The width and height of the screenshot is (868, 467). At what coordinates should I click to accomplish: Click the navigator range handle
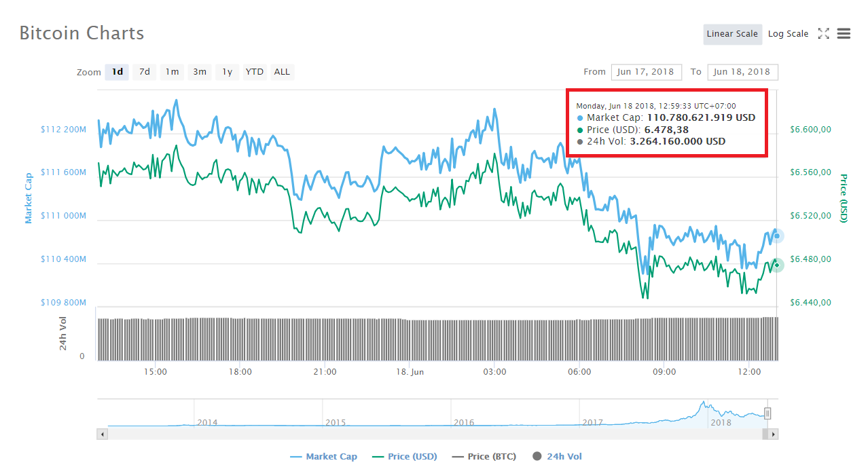767,413
